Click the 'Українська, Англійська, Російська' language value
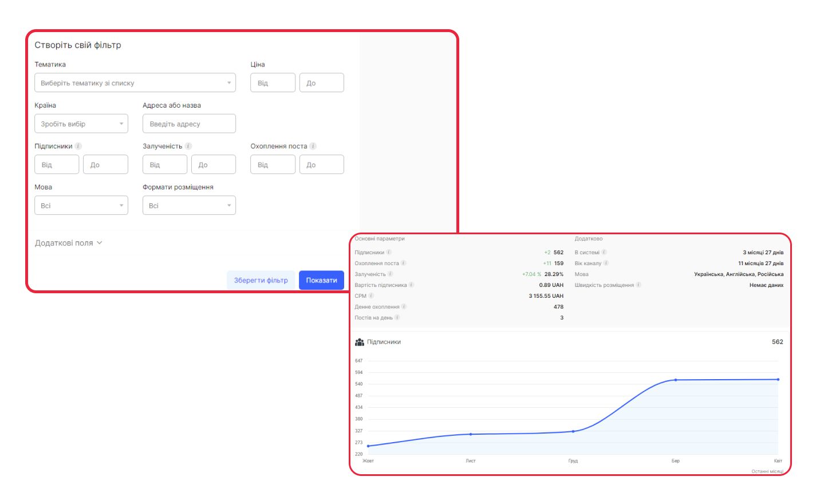The width and height of the screenshot is (828, 504). tap(739, 274)
